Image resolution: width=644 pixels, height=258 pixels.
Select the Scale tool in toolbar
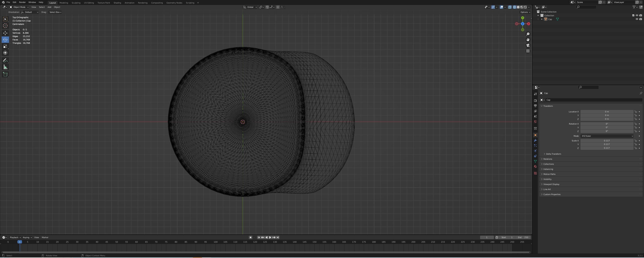[5, 46]
